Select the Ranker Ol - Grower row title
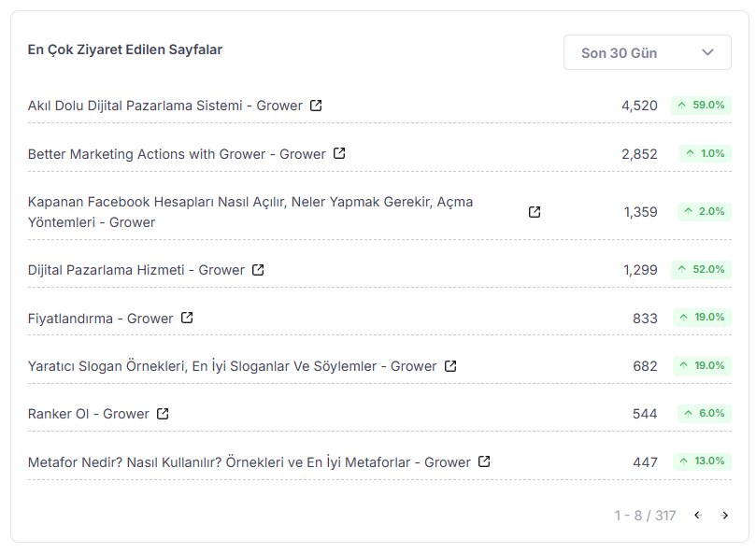Image resolution: width=756 pixels, height=553 pixels. 88,414
